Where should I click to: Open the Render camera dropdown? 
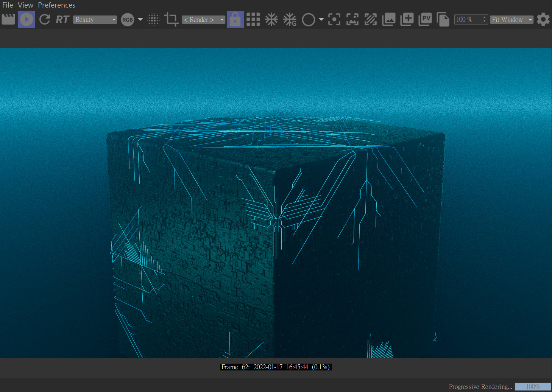tap(203, 20)
